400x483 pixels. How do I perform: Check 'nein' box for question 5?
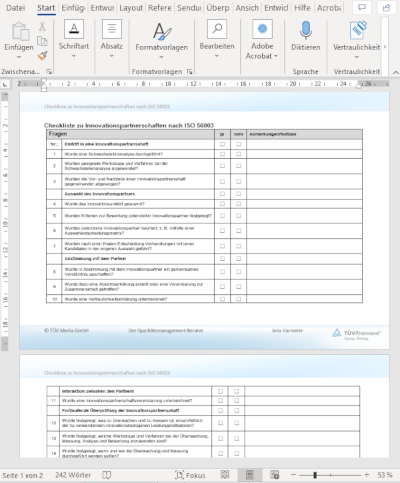point(238,216)
